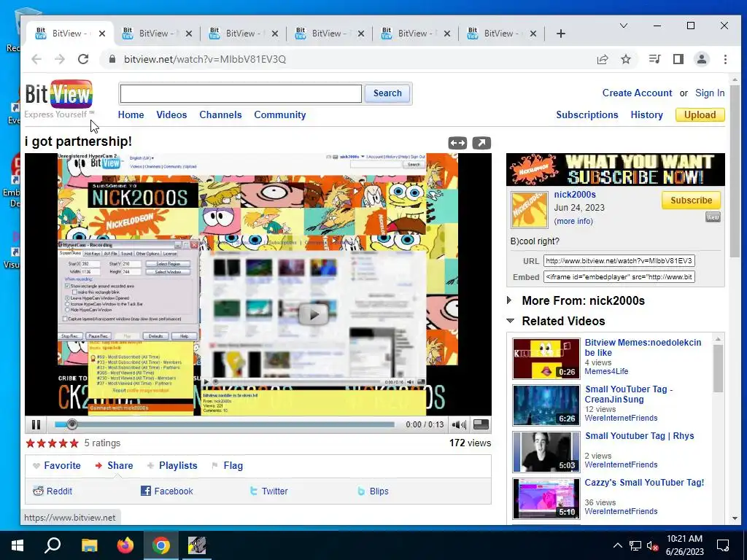Screen dimensions: 747x560
Task: Click the share page icon in address bar
Action: 602,59
